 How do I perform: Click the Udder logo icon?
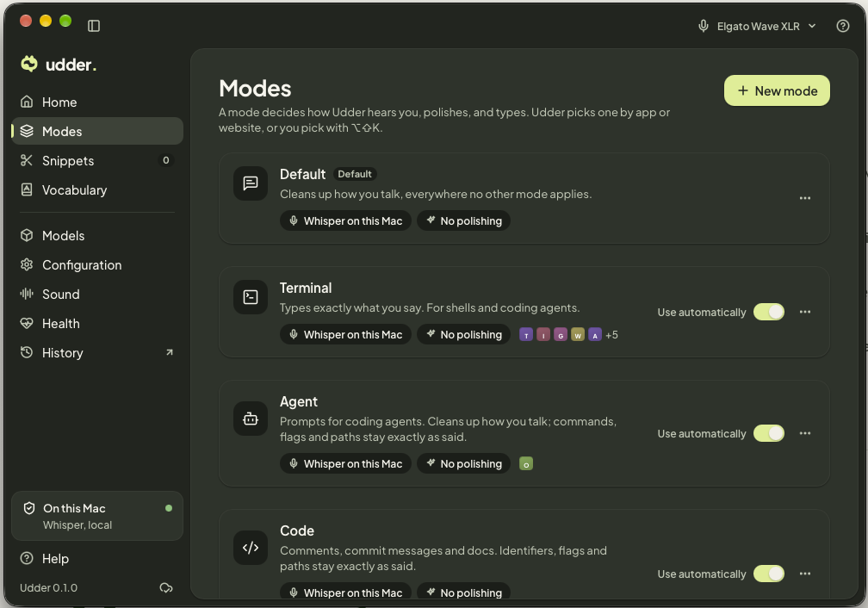[28, 65]
